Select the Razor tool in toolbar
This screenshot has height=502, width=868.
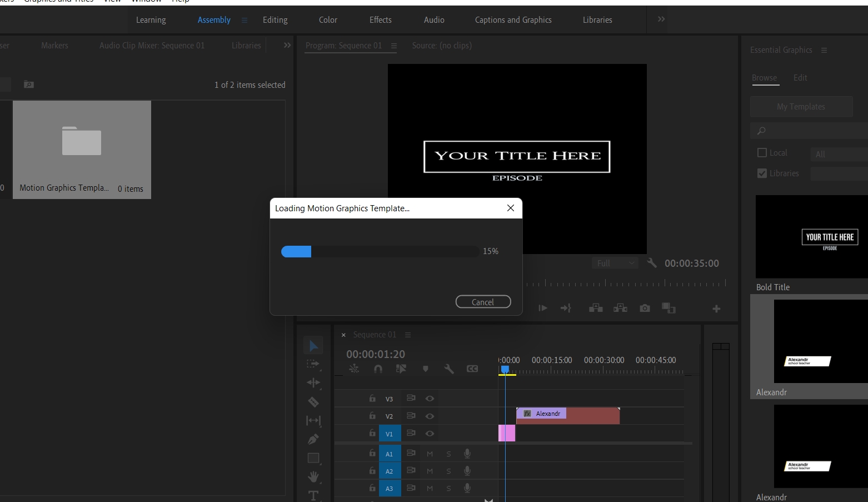tap(313, 402)
